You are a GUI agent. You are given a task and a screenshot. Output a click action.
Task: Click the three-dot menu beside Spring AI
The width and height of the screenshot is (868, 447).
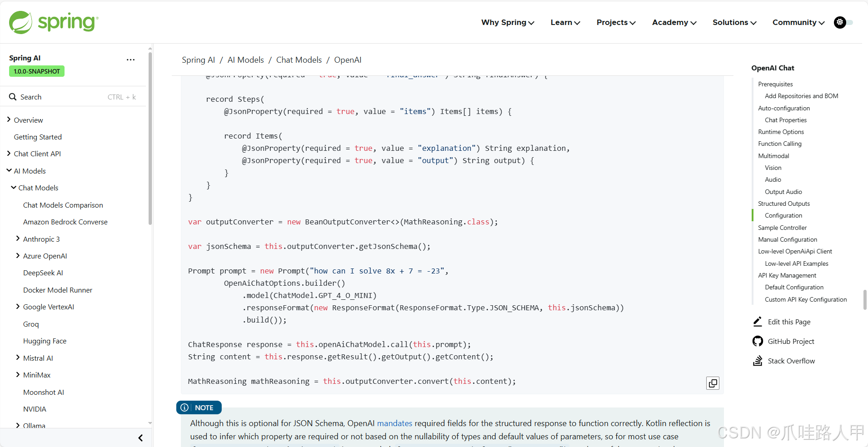point(130,60)
